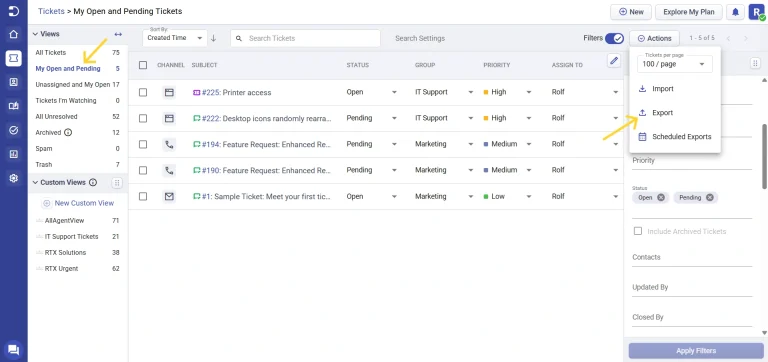This screenshot has height=362, width=768.
Task: Open the notifications bell
Action: coord(735,12)
